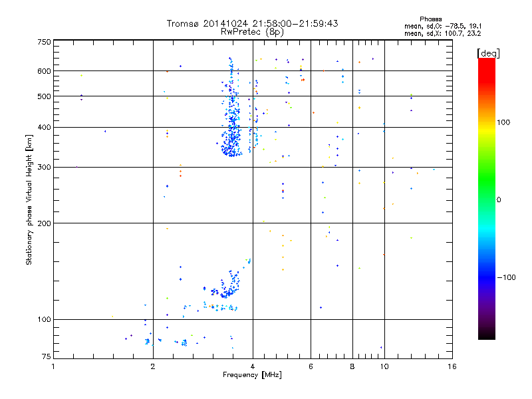Image resolution: width=532 pixels, height=399 pixels.
Task: Click the "mean, sd,X: 100.7, 23.2" line
Action: 443,33
